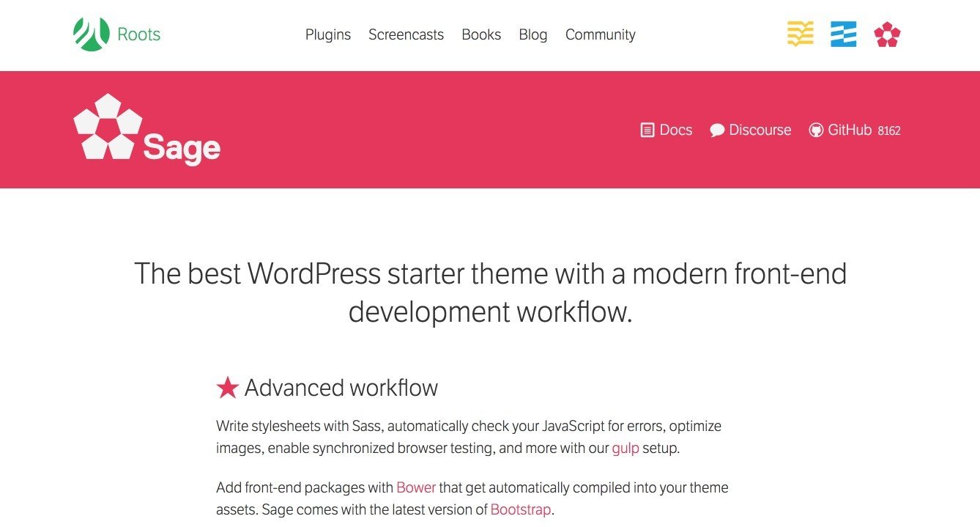Open the Discourse link in banner

(760, 130)
